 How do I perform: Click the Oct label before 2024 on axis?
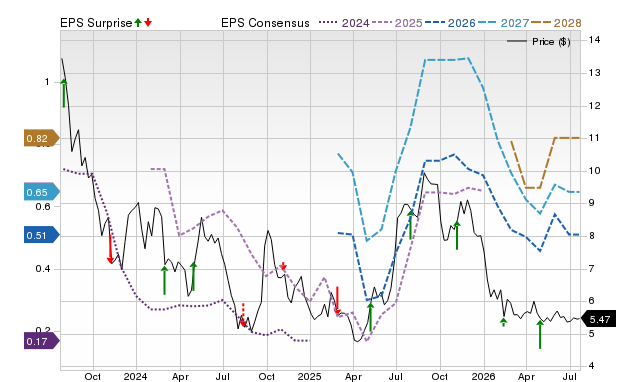point(93,376)
